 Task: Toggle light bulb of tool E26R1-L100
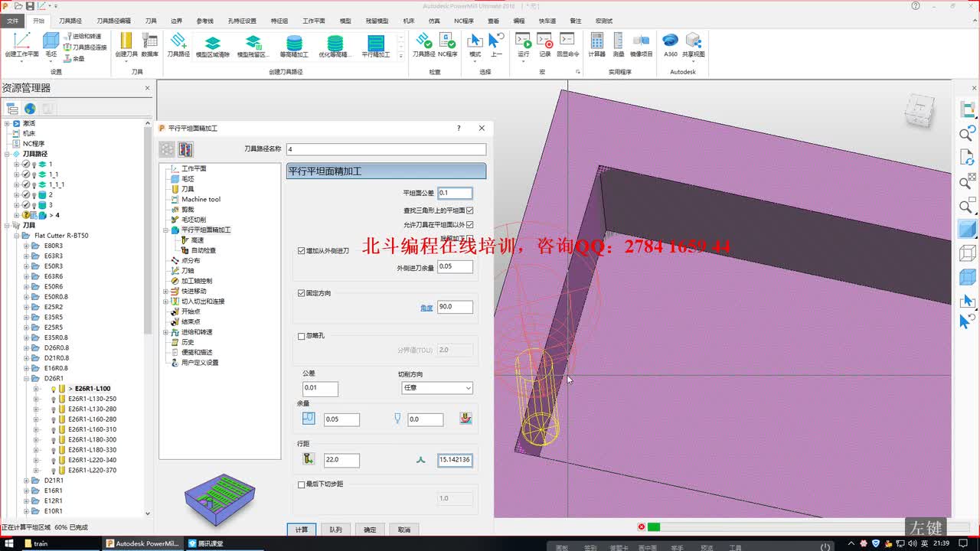[54, 389]
